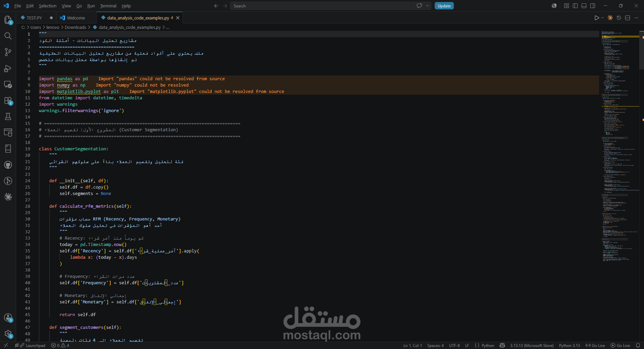Screen dimensions: 644x349
Task: Open the remote window icon in status bar
Action: click(x=6, y=345)
